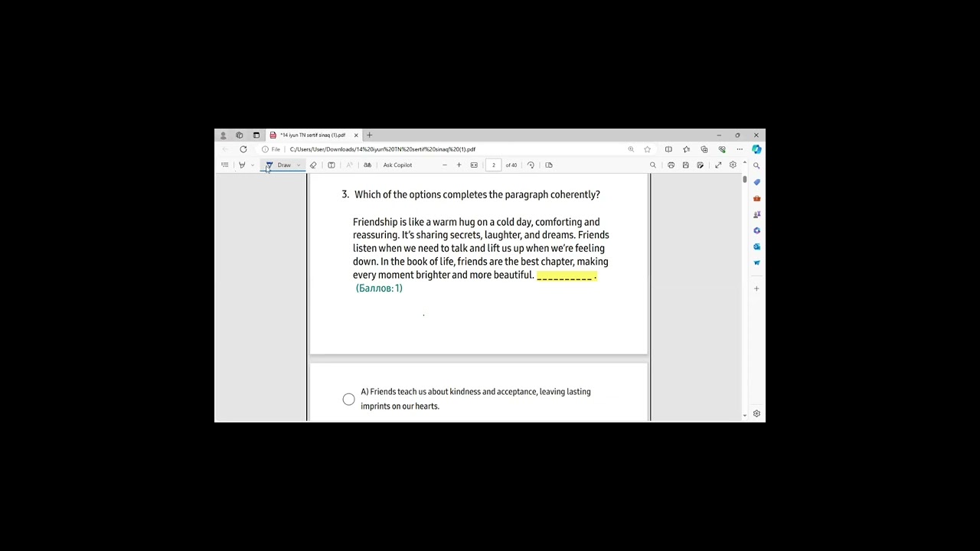Open the split screen icon
Screen dimensions: 980x551
668,149
